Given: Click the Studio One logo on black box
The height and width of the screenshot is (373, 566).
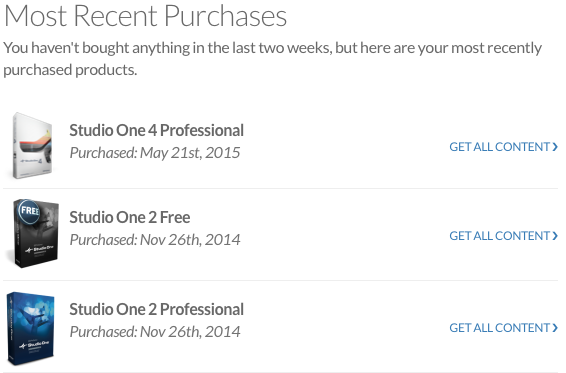Looking at the screenshot, I should click(40, 250).
